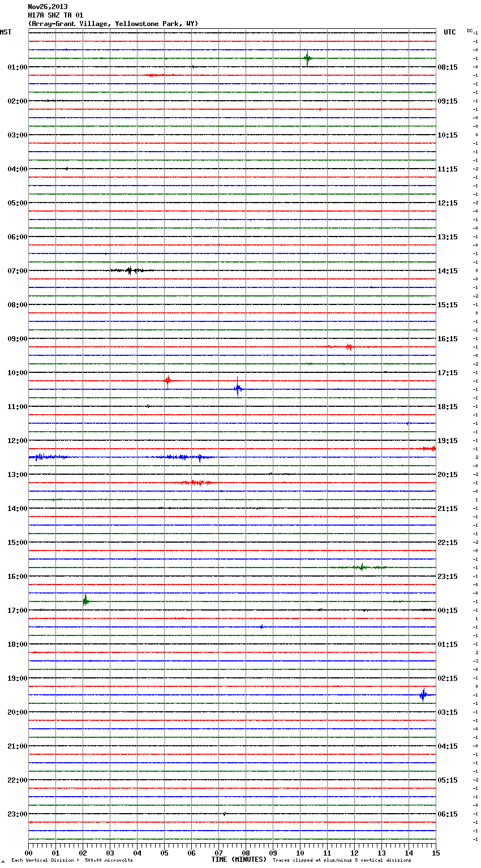Image resolution: width=481 pixels, height=868 pixels.
Task: Click minute 14 on the time axis
Action: 409,853
